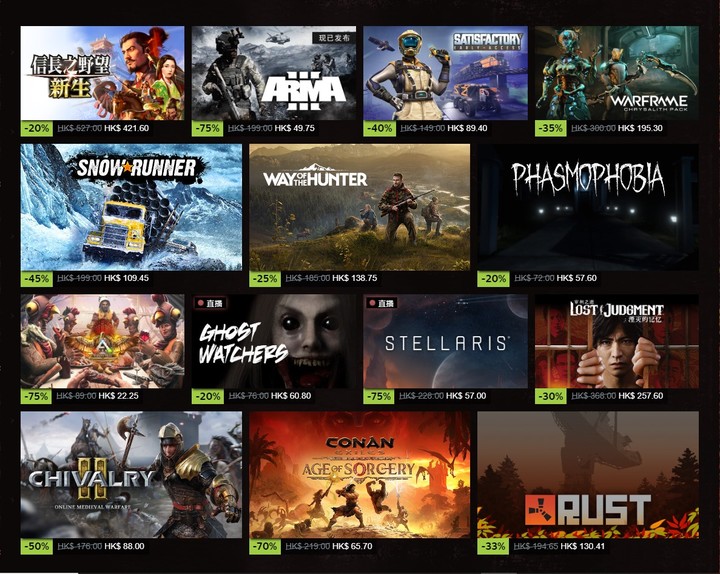This screenshot has width=720, height=574.
Task: Click the -75% discount tag under Arma III
Action: (x=208, y=128)
